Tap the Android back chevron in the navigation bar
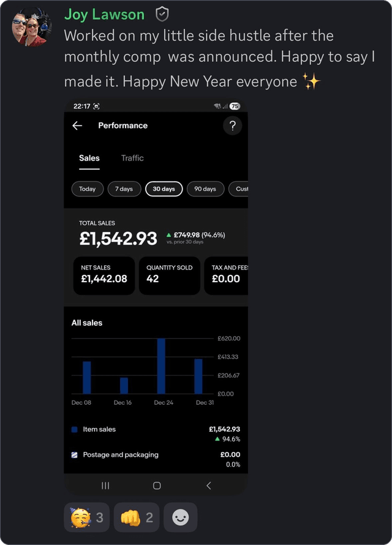 tap(208, 485)
